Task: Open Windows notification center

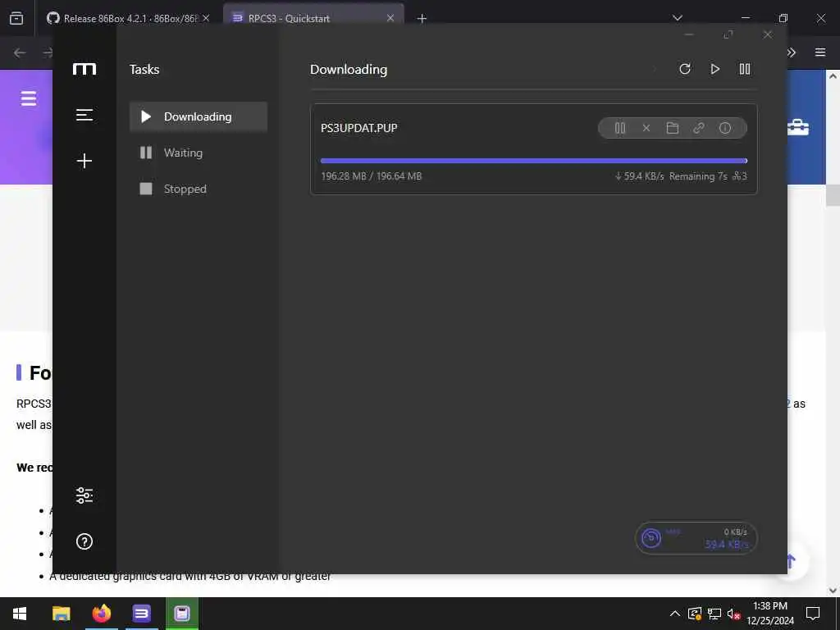Action: (813, 614)
